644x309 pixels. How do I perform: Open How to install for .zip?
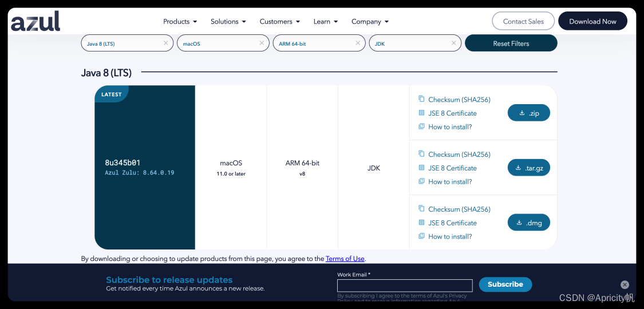tap(450, 127)
